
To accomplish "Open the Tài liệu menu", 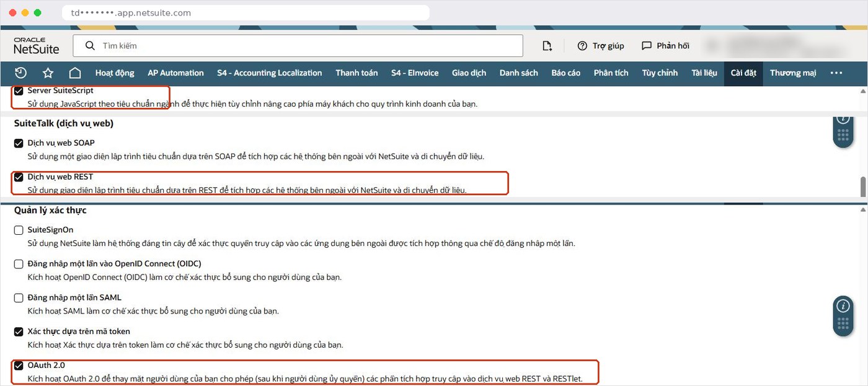I will [704, 73].
